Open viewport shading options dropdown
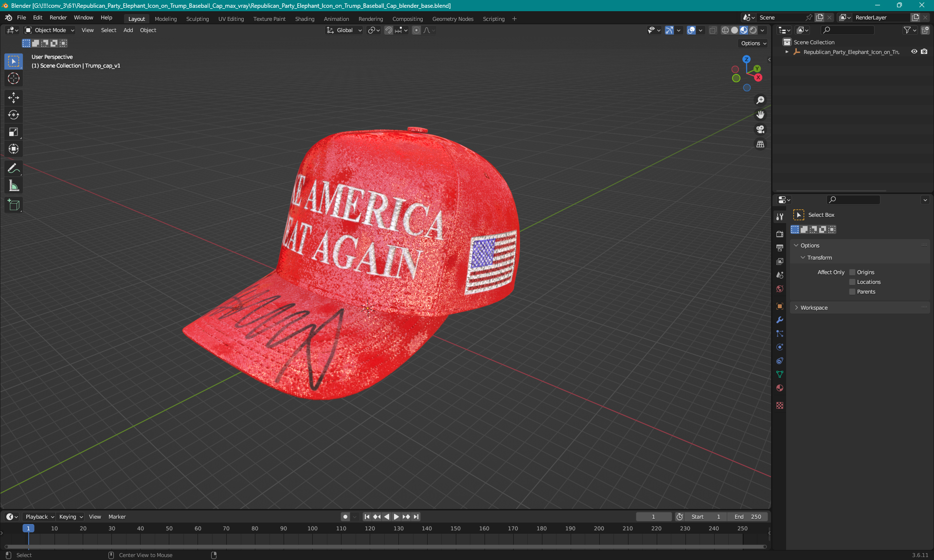934x560 pixels. (762, 30)
